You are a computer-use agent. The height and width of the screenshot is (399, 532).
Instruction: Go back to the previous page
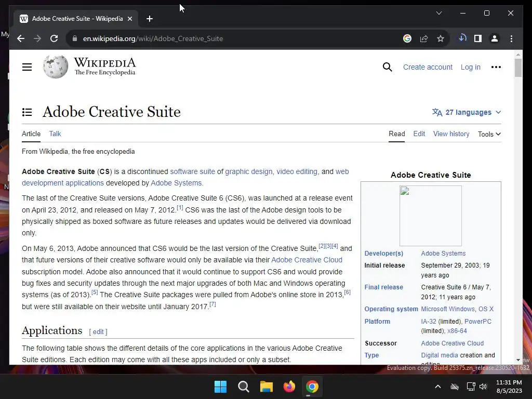coord(21,38)
